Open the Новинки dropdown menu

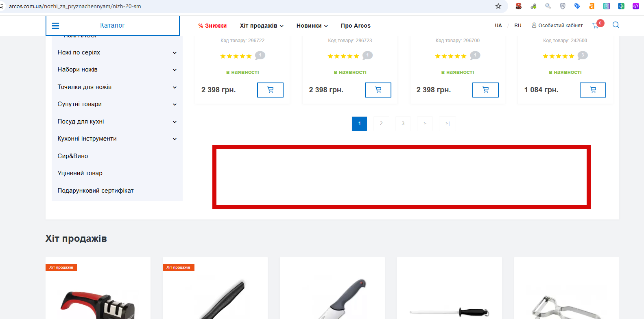tap(312, 26)
